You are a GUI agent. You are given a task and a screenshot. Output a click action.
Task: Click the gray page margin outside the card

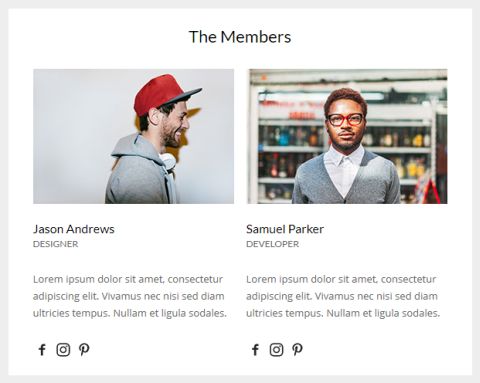[x=4, y=191]
